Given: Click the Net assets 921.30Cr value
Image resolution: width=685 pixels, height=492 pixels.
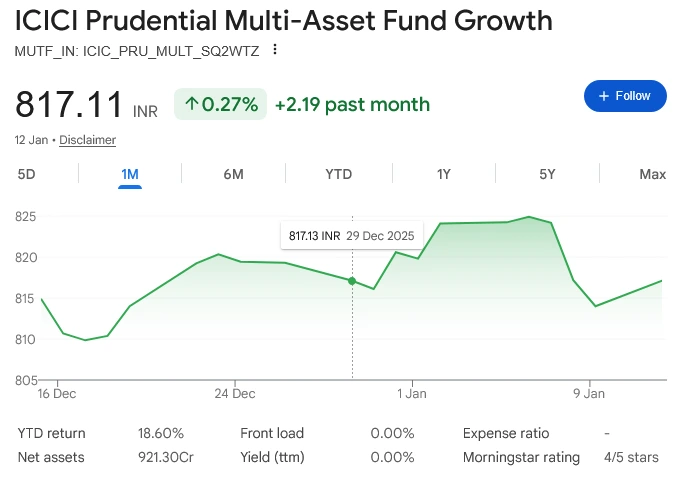Looking at the screenshot, I should pos(165,457).
